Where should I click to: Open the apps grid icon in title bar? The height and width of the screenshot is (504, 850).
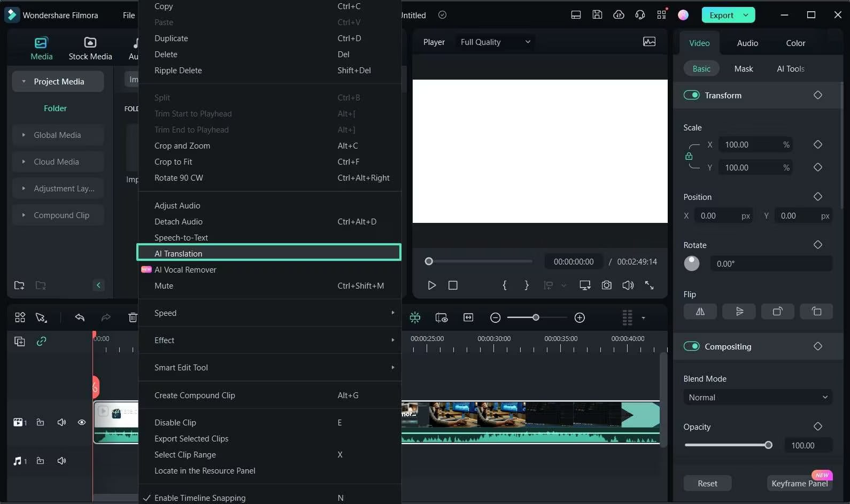[662, 15]
